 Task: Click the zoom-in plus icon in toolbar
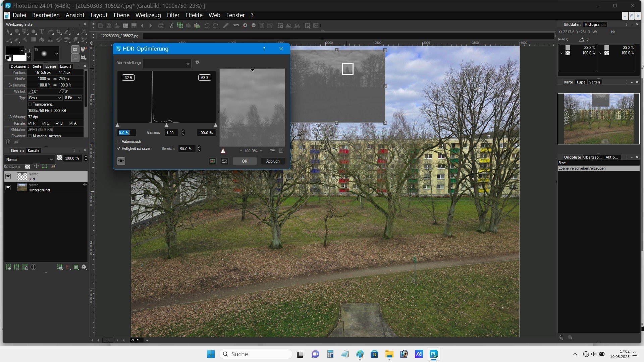point(245,25)
